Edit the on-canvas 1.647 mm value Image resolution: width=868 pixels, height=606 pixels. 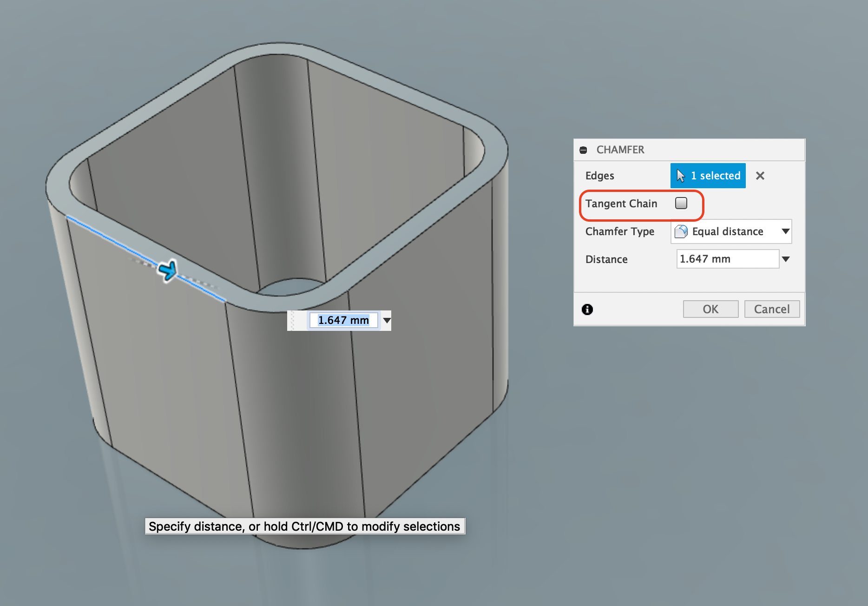coord(343,320)
